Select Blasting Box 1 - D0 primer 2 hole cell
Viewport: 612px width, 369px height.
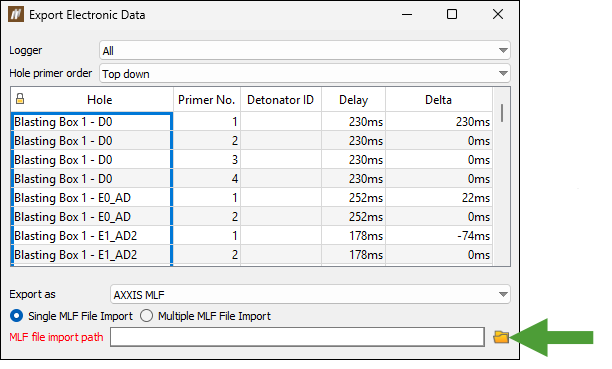[92, 141]
